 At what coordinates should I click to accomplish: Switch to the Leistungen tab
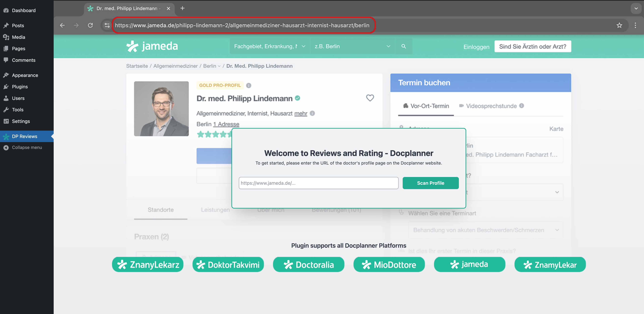tap(215, 210)
